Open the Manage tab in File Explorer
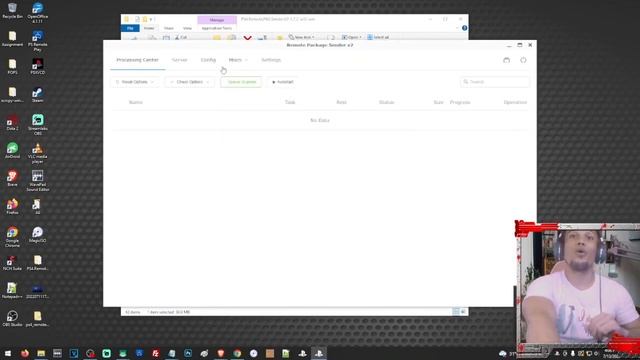This screenshot has width=640, height=360. (217, 20)
